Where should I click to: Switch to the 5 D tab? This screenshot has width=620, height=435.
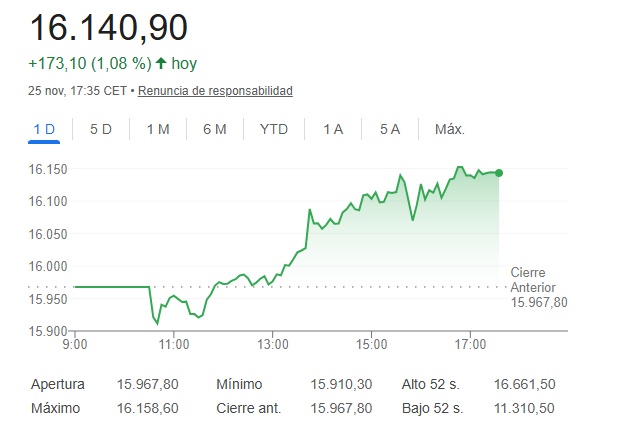(x=100, y=129)
